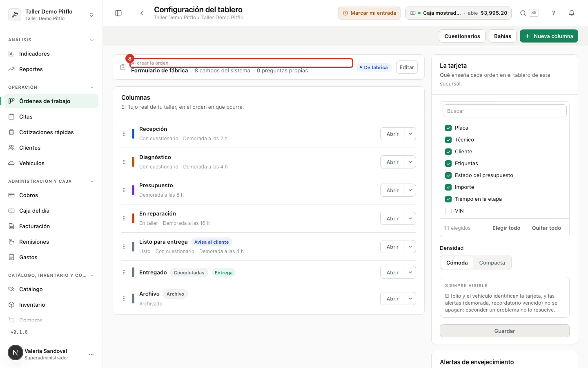Open the Taller Demo Pitflo workspace switcher
The height and width of the screenshot is (368, 588).
coord(51,15)
